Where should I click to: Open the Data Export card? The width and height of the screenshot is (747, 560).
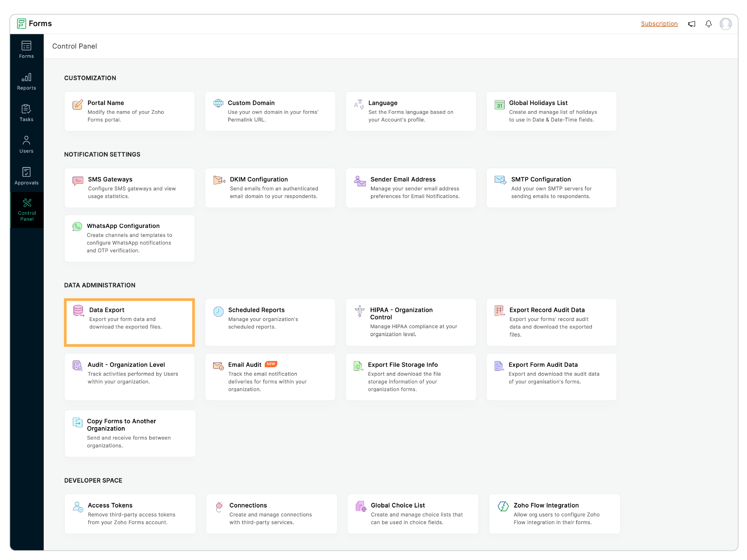(129, 322)
